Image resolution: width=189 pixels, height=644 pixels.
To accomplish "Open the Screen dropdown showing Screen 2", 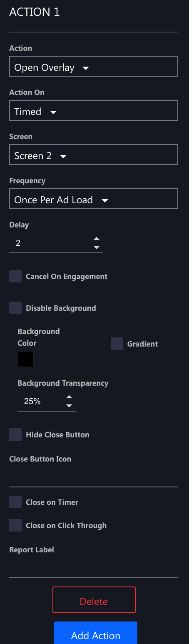I will (94, 155).
